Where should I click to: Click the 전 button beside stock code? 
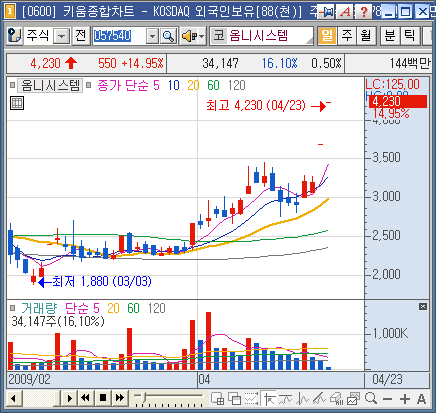[x=81, y=35]
